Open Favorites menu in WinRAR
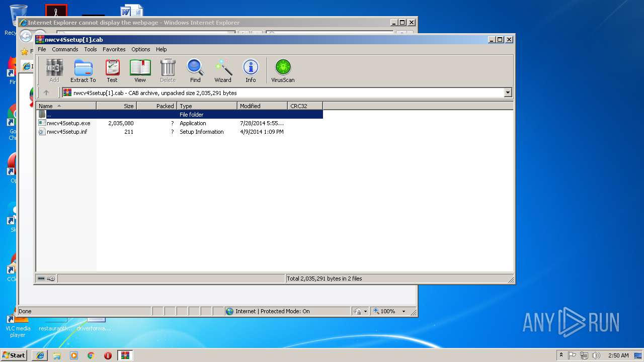 point(114,49)
